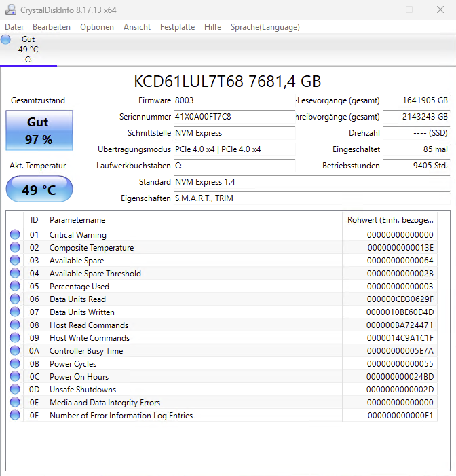Click status orb of Unsafe Shutdowns row

15,390
